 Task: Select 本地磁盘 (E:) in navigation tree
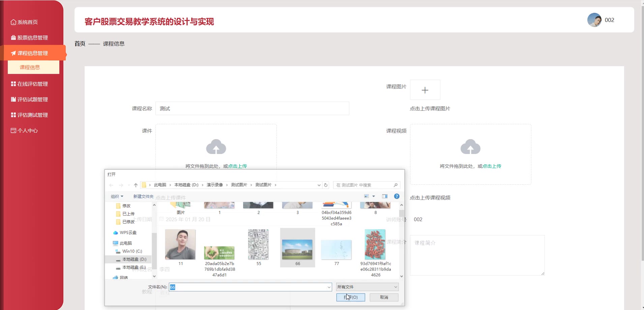[x=131, y=267]
